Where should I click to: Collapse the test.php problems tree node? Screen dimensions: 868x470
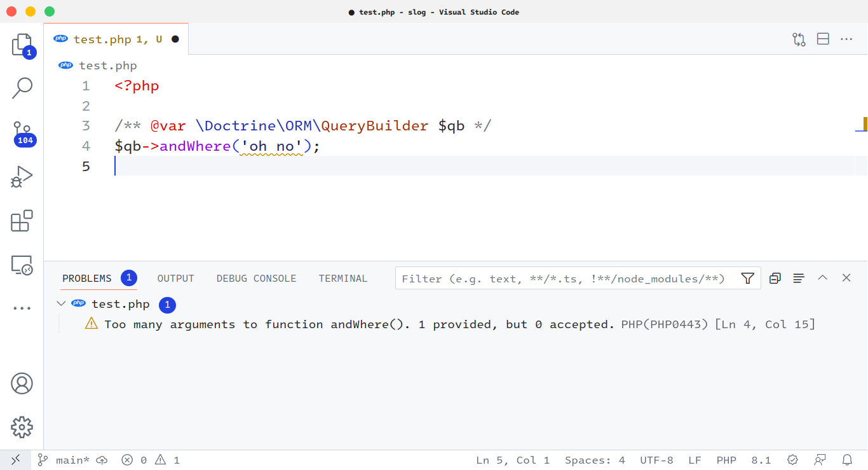tap(61, 304)
